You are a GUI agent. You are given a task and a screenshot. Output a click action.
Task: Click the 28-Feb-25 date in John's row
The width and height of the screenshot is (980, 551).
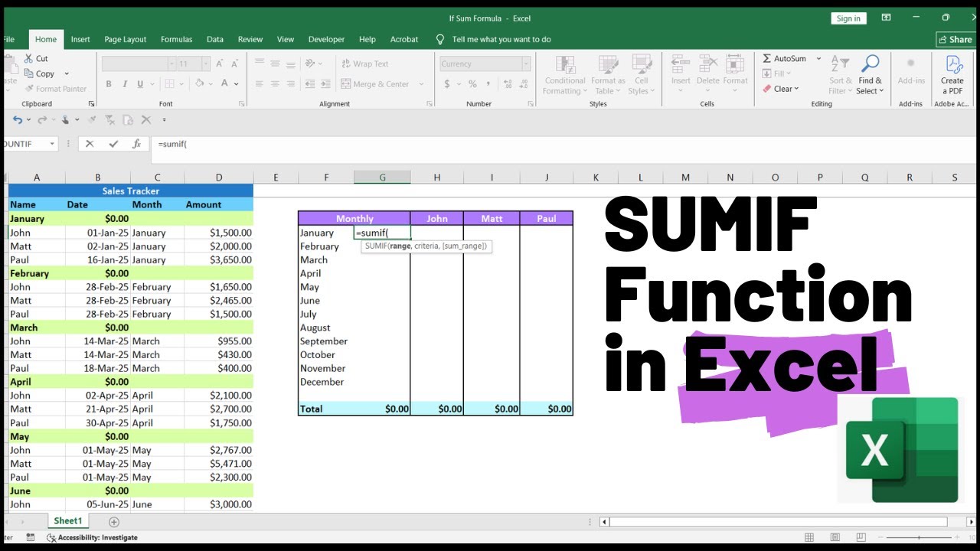coord(98,287)
